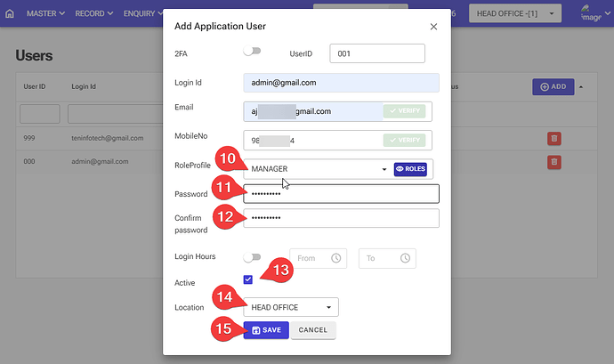The width and height of the screenshot is (614, 364).
Task: Delete user 000 with trash icon
Action: pyautogui.click(x=553, y=161)
